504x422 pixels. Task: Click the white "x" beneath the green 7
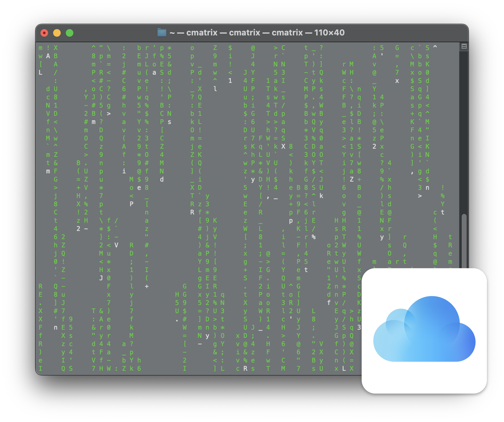click(x=397, y=81)
